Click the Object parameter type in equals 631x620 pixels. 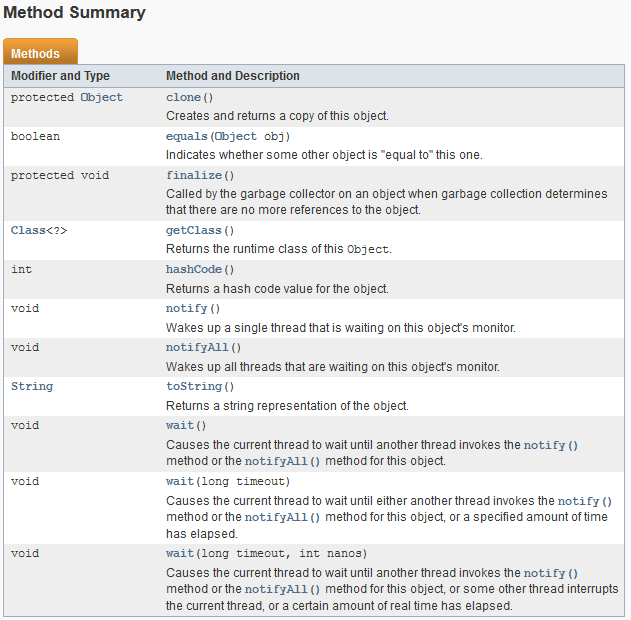click(236, 136)
